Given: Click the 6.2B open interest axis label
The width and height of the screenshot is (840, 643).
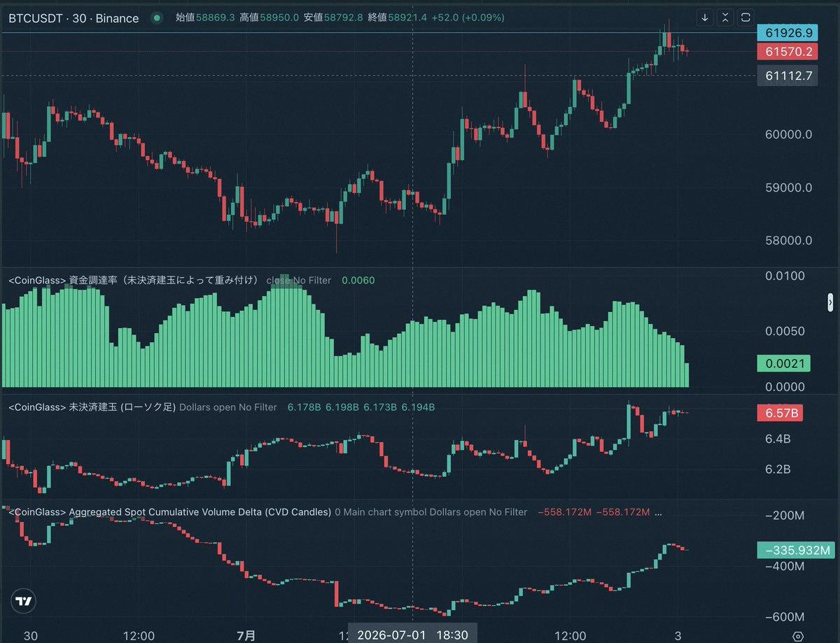Looking at the screenshot, I should 778,469.
